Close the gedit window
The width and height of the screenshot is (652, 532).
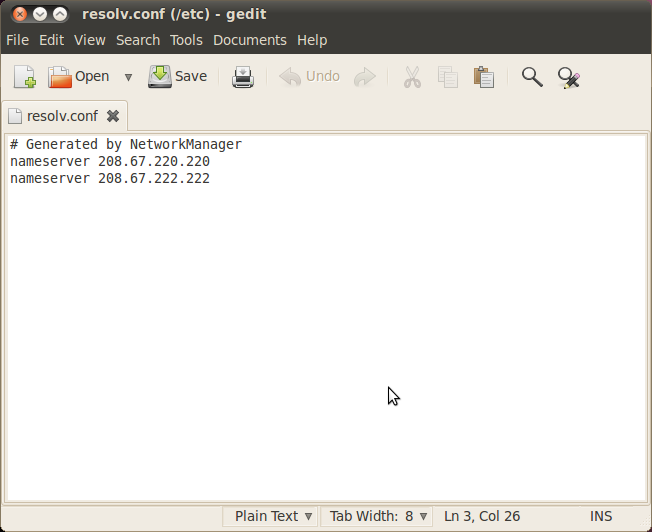tap(20, 15)
